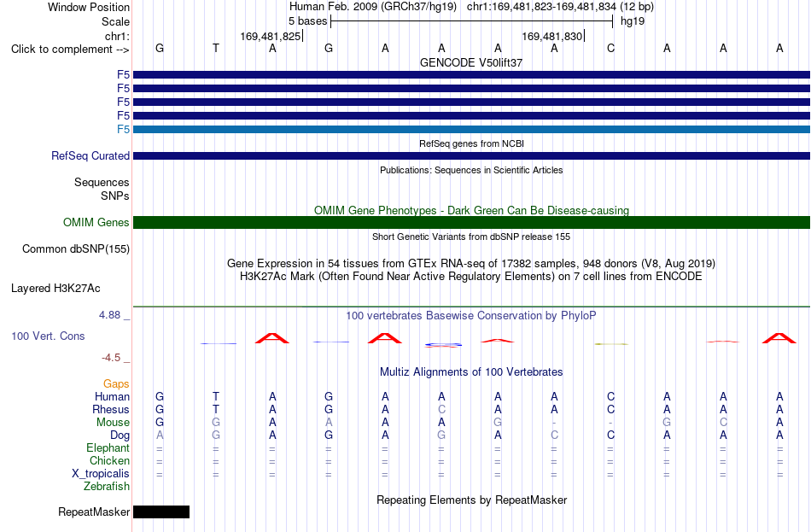This screenshot has height=532, width=811.
Task: Click the Sequences track label
Action: point(102,182)
